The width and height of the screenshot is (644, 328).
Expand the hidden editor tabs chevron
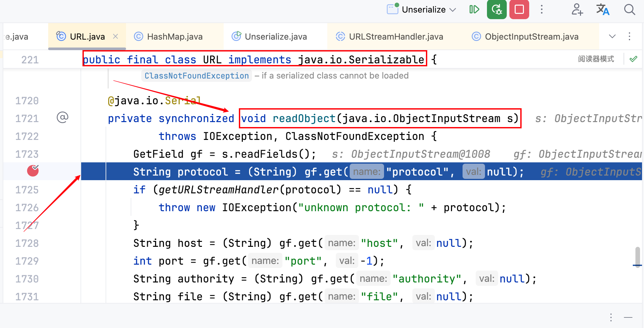pyautogui.click(x=612, y=36)
